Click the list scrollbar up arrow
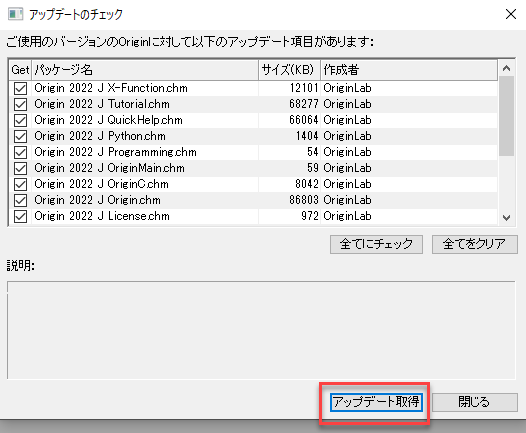Image resolution: width=526 pixels, height=433 pixels. (507, 68)
